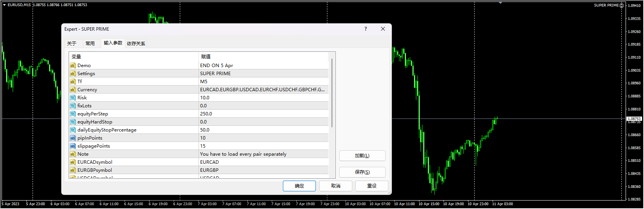Image resolution: width=644 pixels, height=209 pixels.
Task: Click the 5 Apr 2023 time axis label
Action: 10,204
